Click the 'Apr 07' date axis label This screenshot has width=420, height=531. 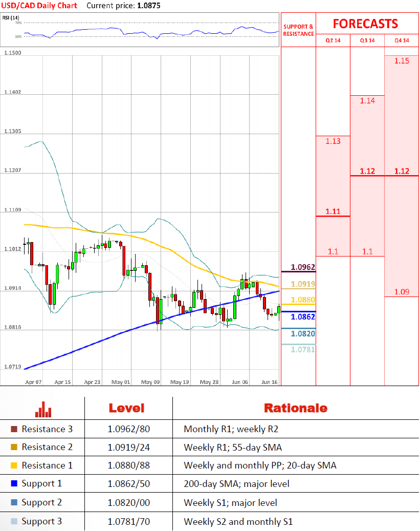tap(33, 382)
